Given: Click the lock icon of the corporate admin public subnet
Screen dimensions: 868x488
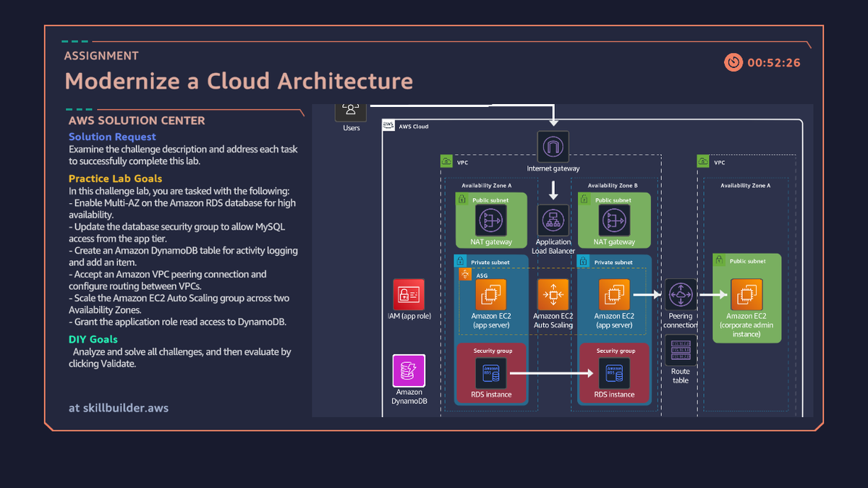Looking at the screenshot, I should [719, 260].
